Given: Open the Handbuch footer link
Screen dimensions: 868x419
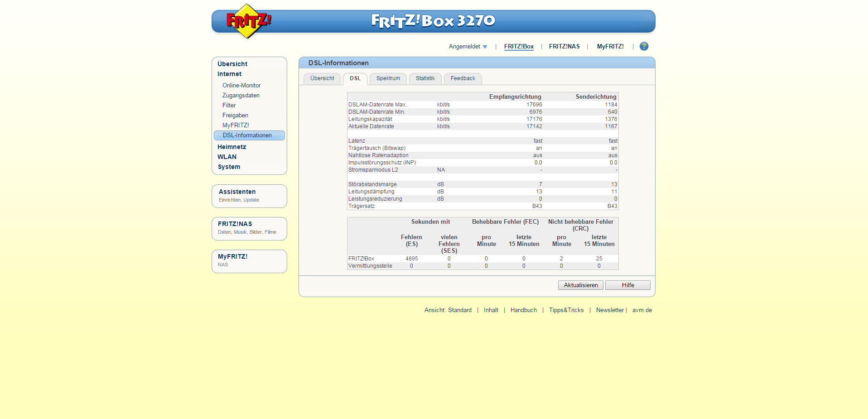Looking at the screenshot, I should point(523,310).
